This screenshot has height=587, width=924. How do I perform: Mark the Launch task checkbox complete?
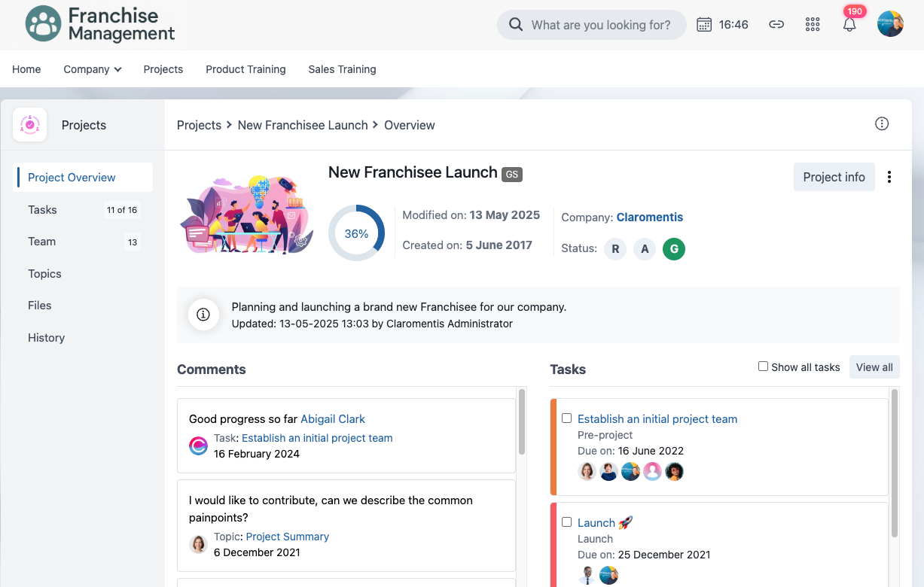(x=567, y=522)
